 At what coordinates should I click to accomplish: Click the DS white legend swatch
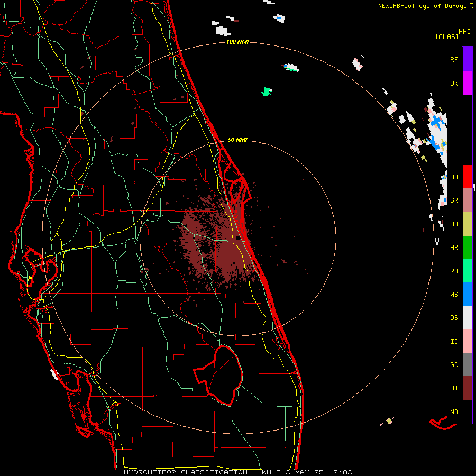(x=467, y=317)
